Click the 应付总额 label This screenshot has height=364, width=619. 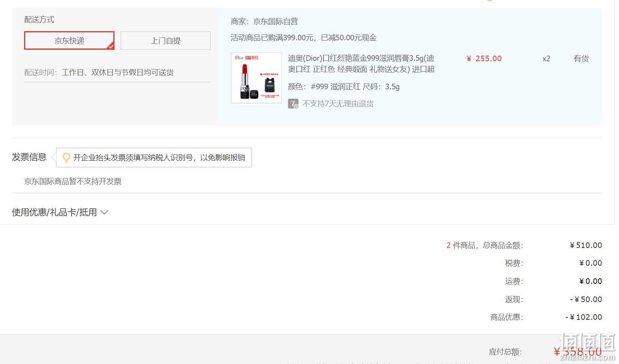pos(505,352)
